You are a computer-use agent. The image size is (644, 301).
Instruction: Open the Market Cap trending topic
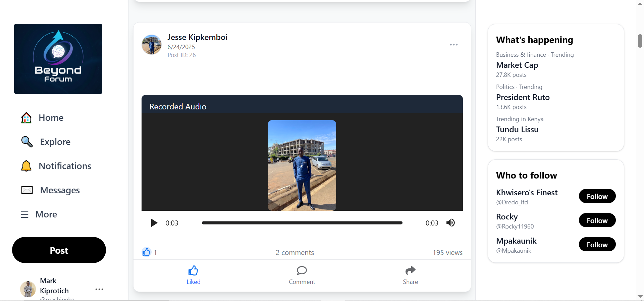(517, 65)
